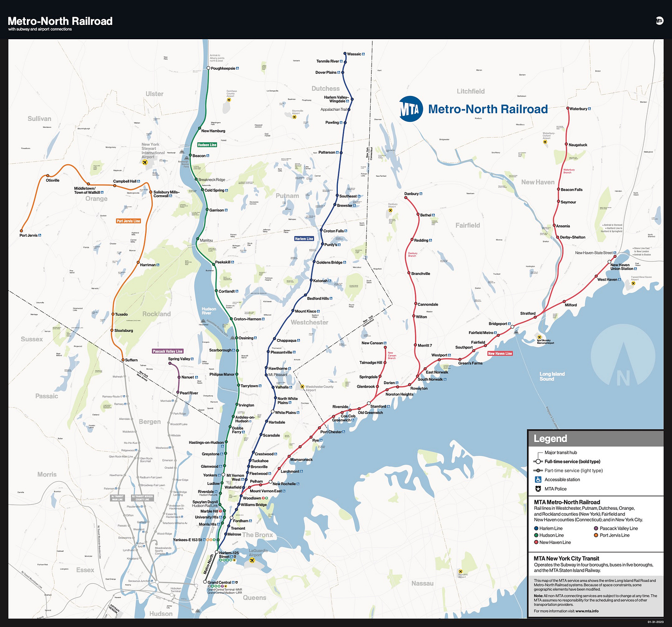The width and height of the screenshot is (672, 627).
Task: Click the Mount Kisco station label
Action: pyautogui.click(x=306, y=311)
